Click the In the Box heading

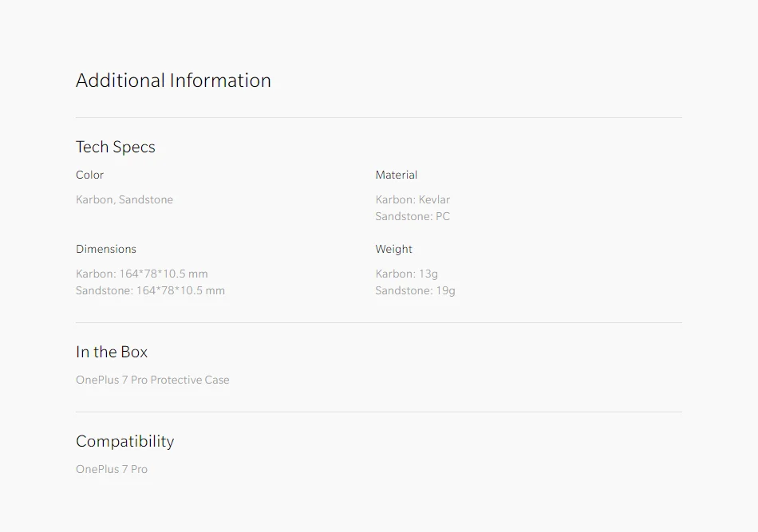(x=112, y=352)
